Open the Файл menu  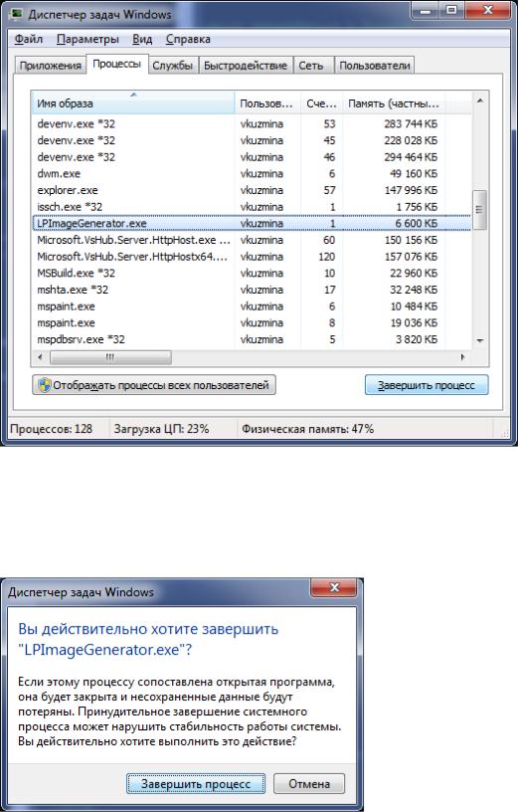pyautogui.click(x=29, y=40)
